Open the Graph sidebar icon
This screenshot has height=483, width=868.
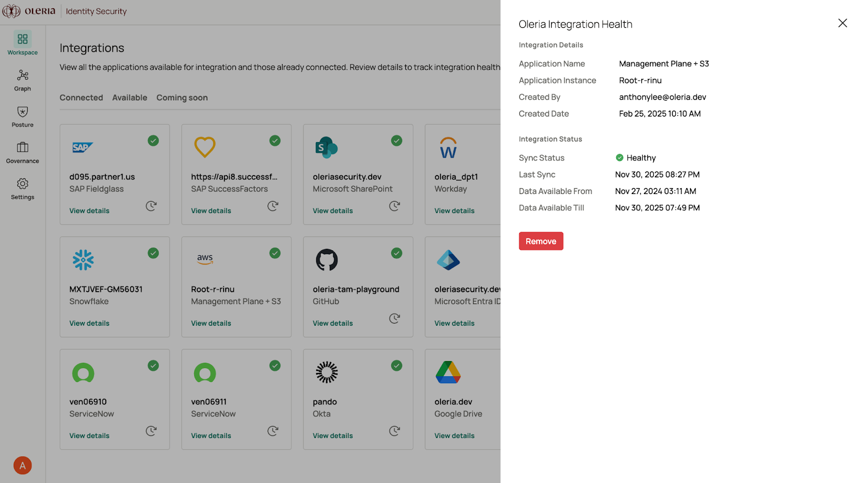23,75
